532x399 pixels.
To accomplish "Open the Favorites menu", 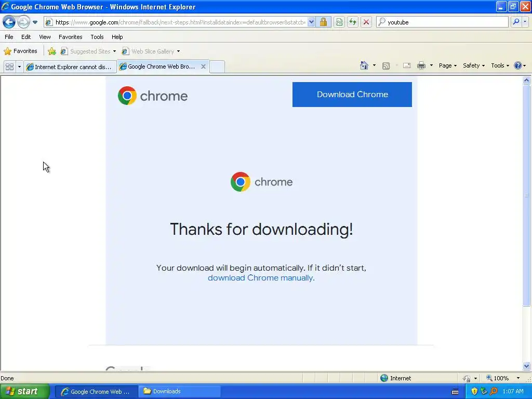I will click(70, 37).
